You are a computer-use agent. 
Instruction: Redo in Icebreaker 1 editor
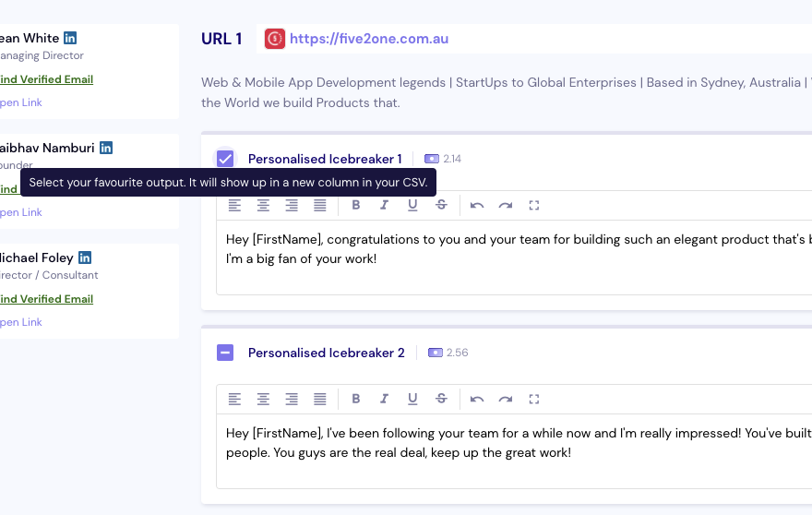506,205
